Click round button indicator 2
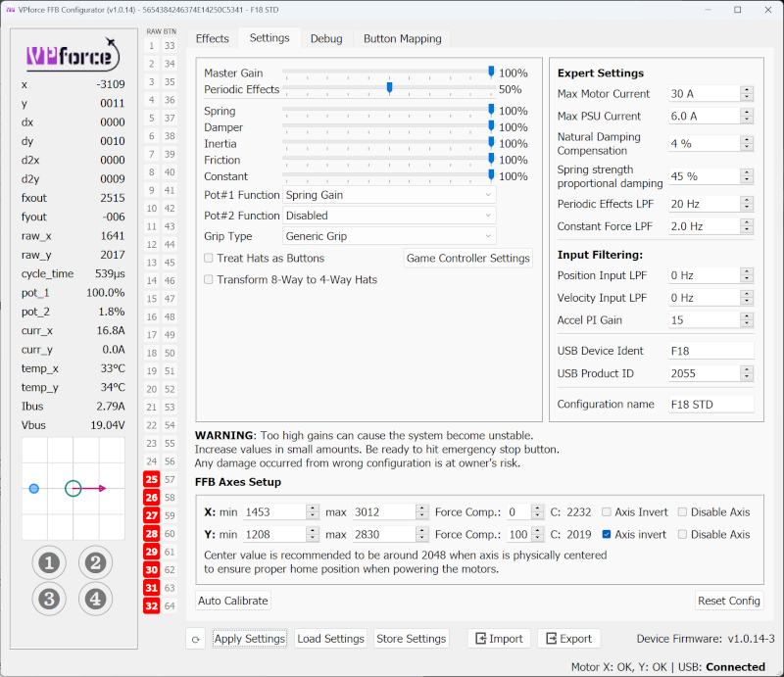The height and width of the screenshot is (677, 784). 95,563
